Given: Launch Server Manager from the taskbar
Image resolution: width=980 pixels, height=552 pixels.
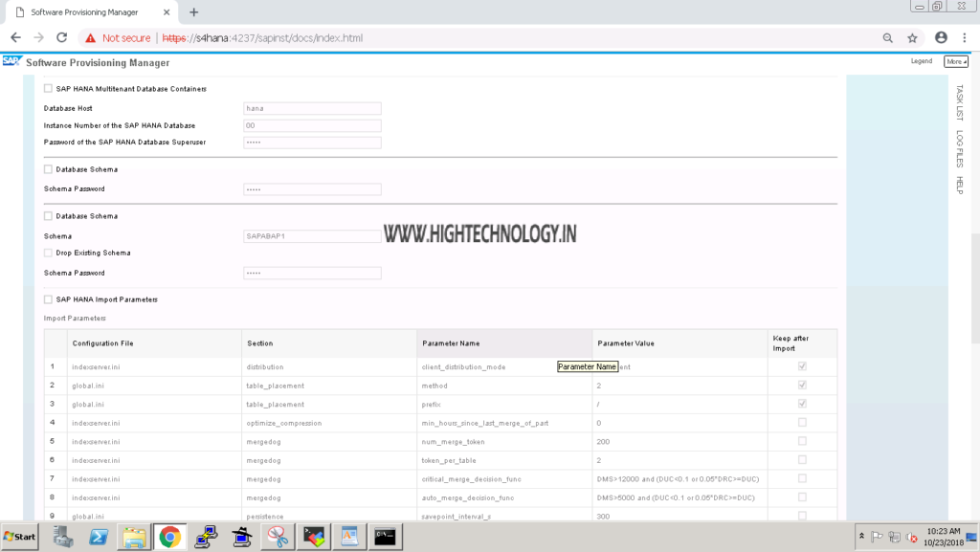Looking at the screenshot, I should pos(62,537).
